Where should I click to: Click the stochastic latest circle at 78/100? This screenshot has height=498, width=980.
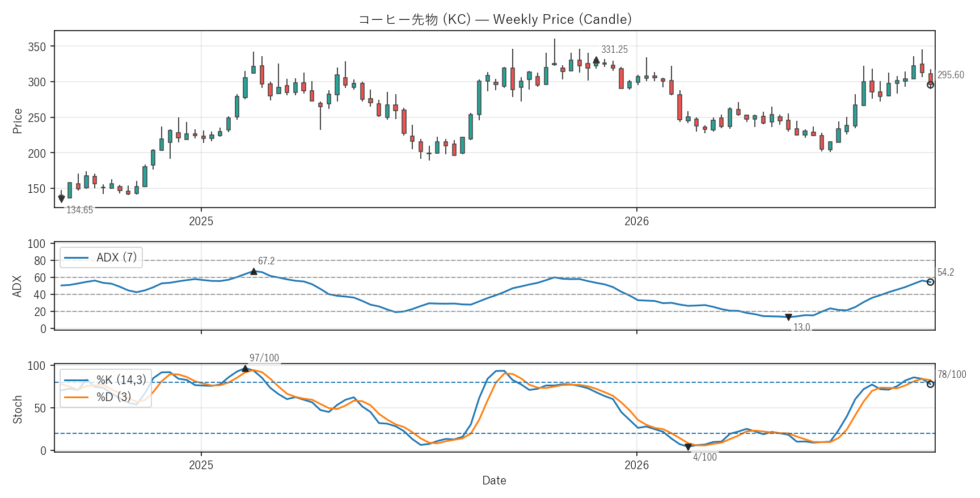click(x=930, y=384)
